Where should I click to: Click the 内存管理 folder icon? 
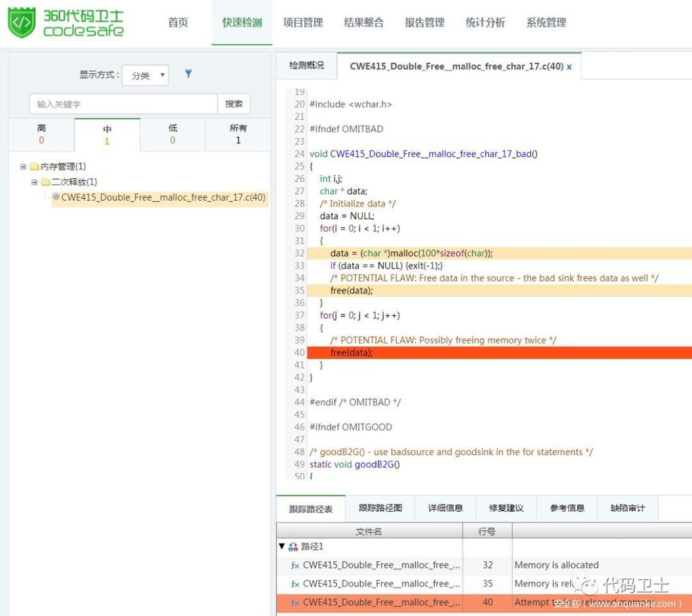[x=34, y=166]
